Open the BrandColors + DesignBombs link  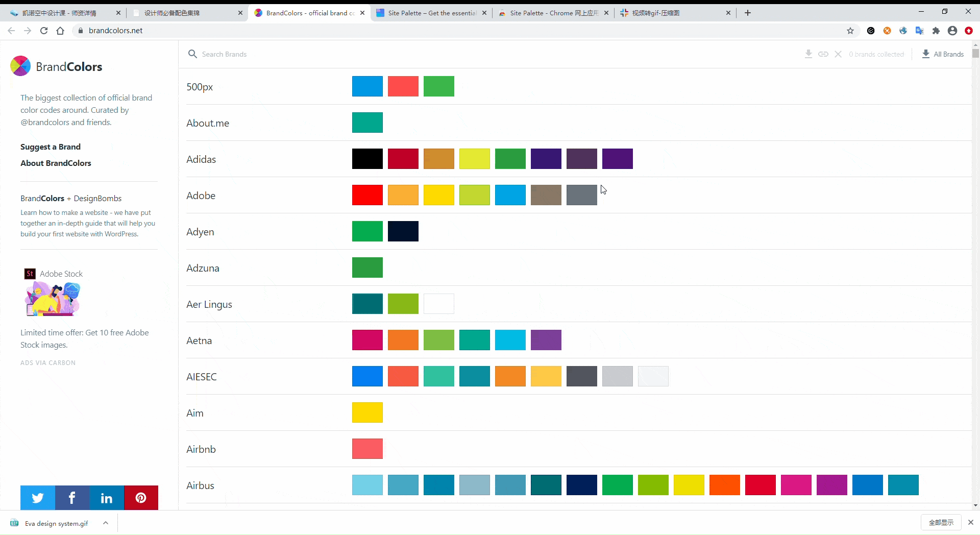pos(71,198)
